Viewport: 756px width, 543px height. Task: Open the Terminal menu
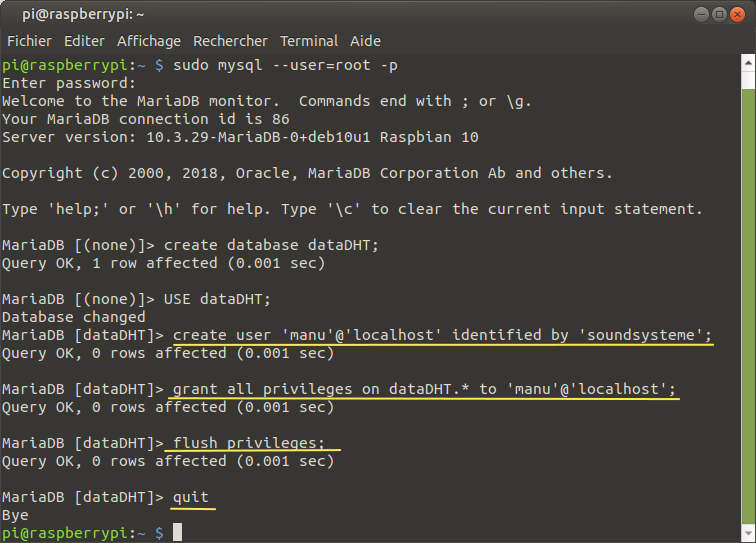pos(309,41)
